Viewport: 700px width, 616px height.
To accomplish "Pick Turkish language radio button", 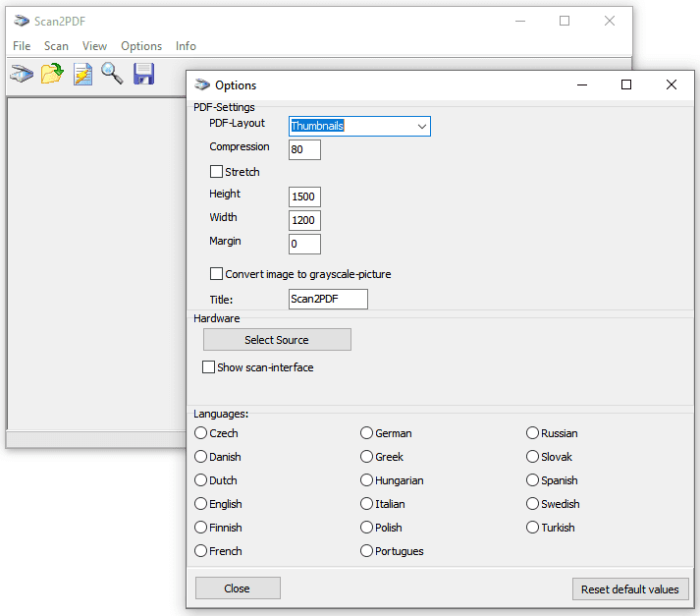I will coord(532,528).
